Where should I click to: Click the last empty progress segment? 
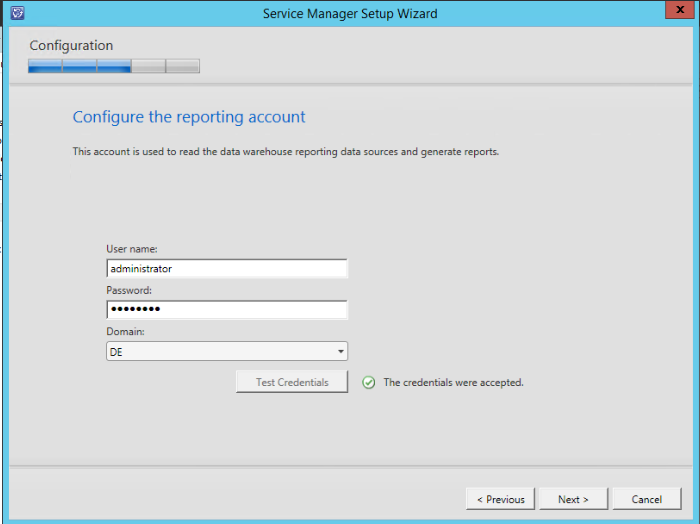click(x=182, y=67)
